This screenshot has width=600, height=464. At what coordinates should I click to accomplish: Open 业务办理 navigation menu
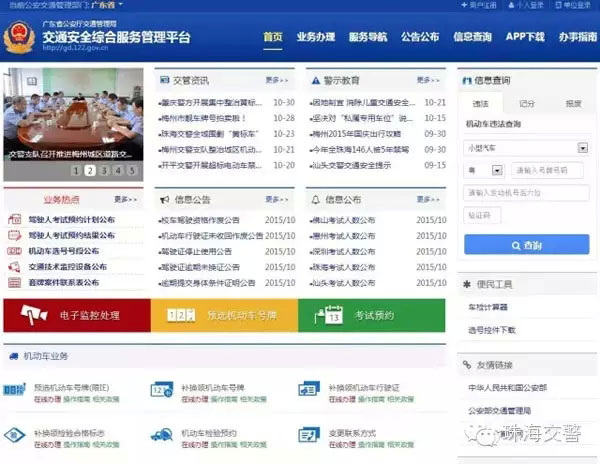click(x=316, y=37)
